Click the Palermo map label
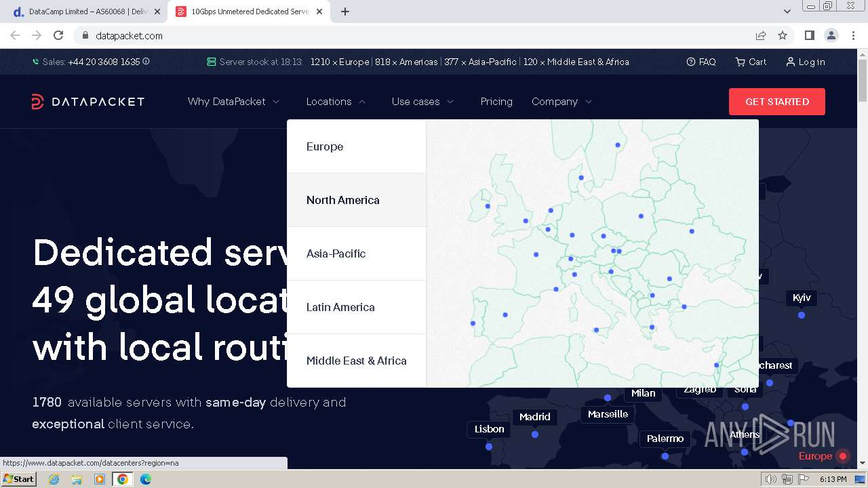The width and height of the screenshot is (868, 488). pyautogui.click(x=665, y=439)
